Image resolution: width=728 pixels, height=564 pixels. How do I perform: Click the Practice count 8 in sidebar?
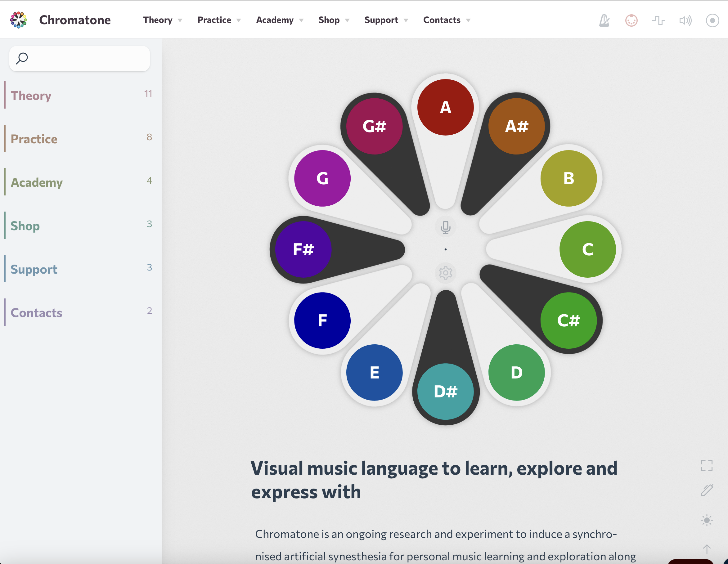(149, 137)
